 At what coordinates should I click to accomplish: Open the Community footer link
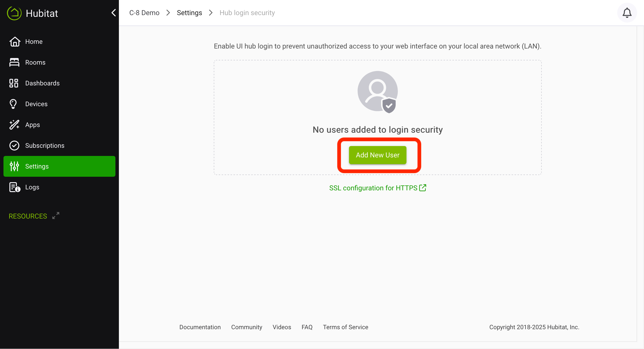246,327
